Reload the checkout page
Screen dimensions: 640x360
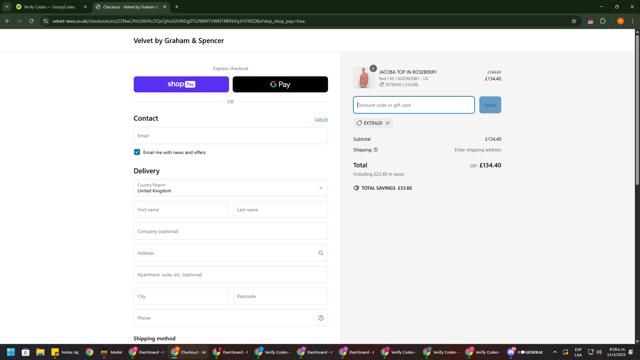tap(31, 21)
